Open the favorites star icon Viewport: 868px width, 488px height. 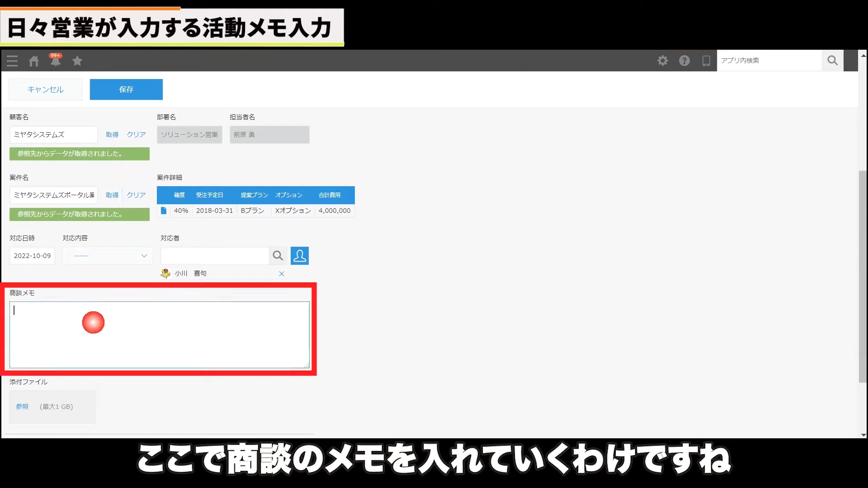click(77, 61)
